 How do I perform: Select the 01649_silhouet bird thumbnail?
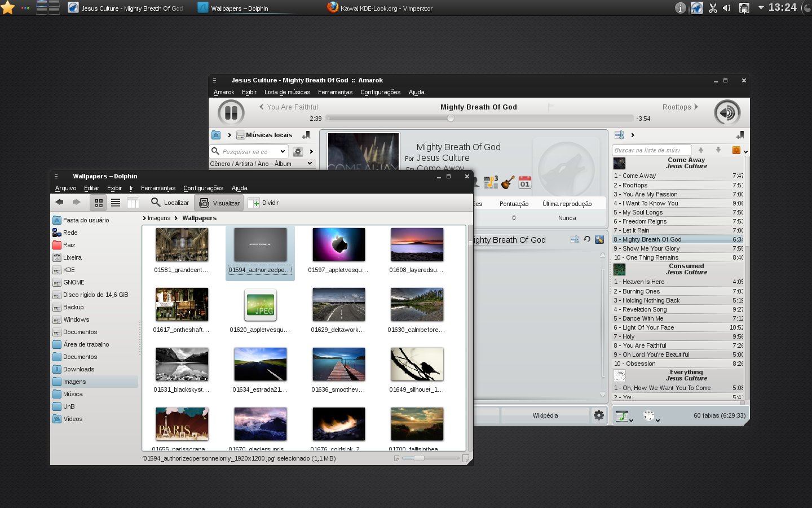pyautogui.click(x=417, y=364)
